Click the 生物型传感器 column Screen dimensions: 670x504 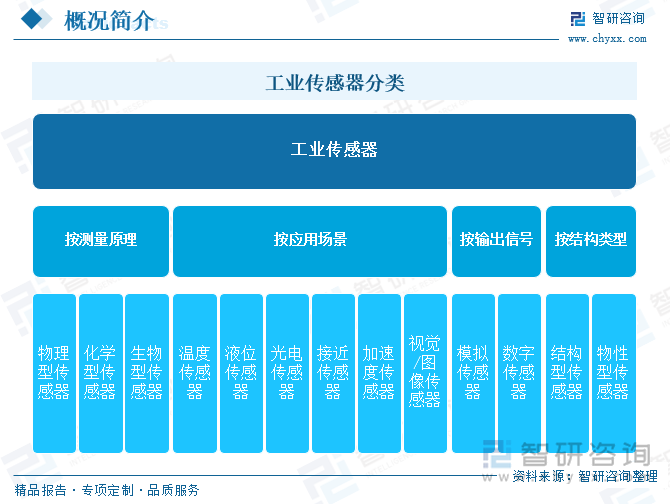tap(147, 373)
